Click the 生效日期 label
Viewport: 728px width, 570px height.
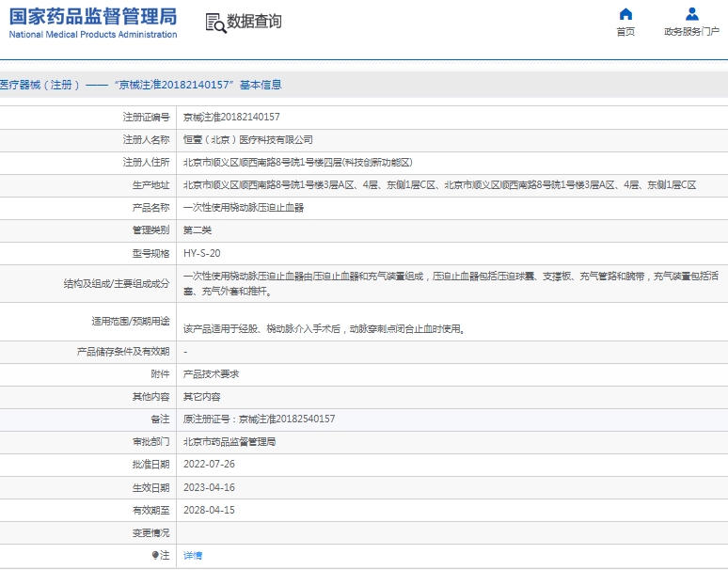point(150,488)
